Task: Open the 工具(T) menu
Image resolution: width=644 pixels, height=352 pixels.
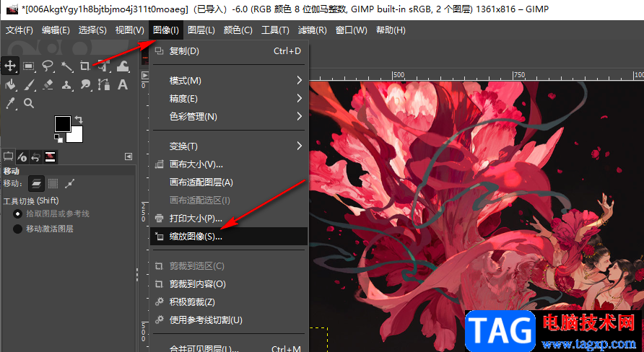Action: coord(275,30)
